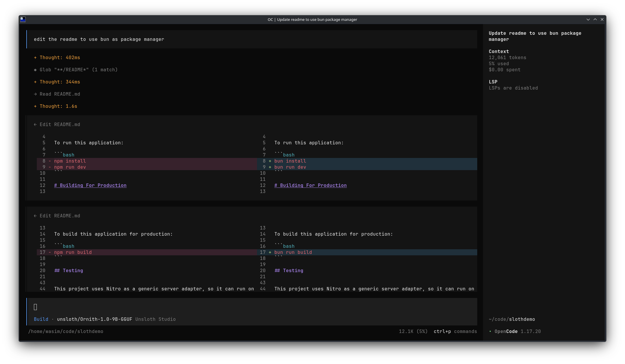Switch the Build agent mode label

click(x=41, y=319)
